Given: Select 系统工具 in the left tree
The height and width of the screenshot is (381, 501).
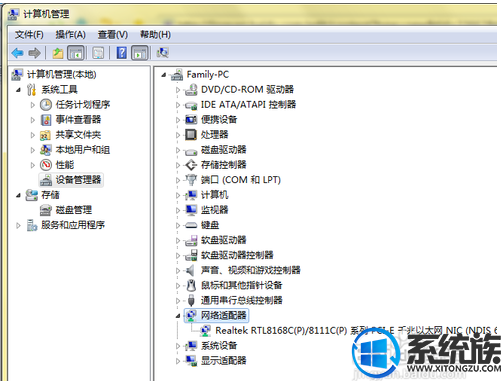Looking at the screenshot, I should click(59, 89).
